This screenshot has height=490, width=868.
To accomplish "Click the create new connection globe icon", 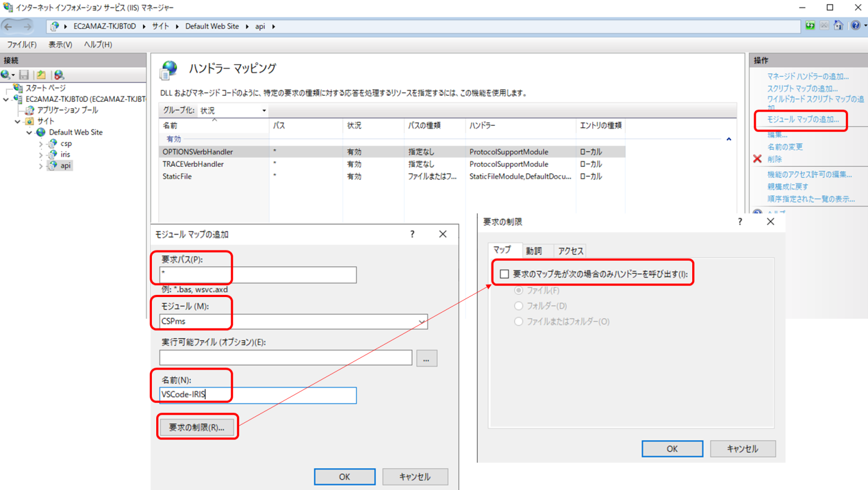I will click(x=6, y=75).
